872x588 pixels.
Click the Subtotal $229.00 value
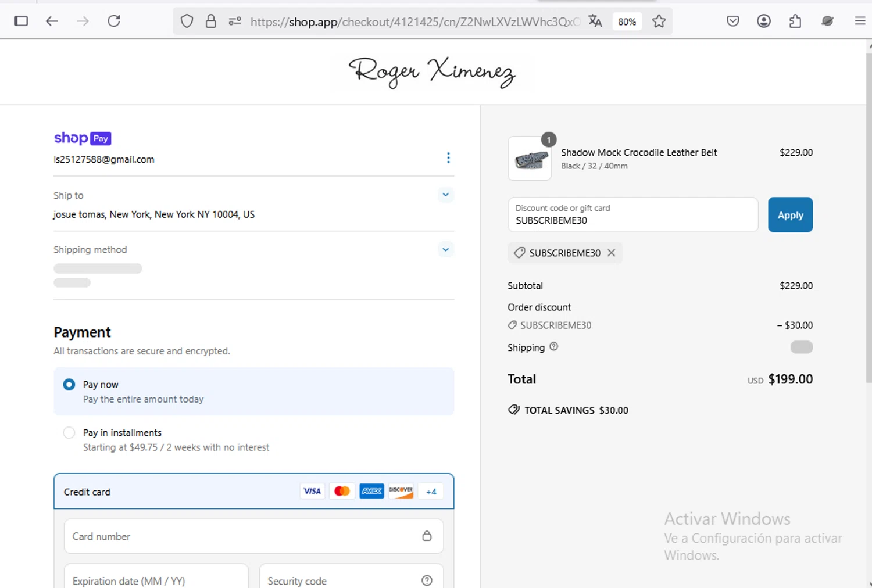(796, 286)
